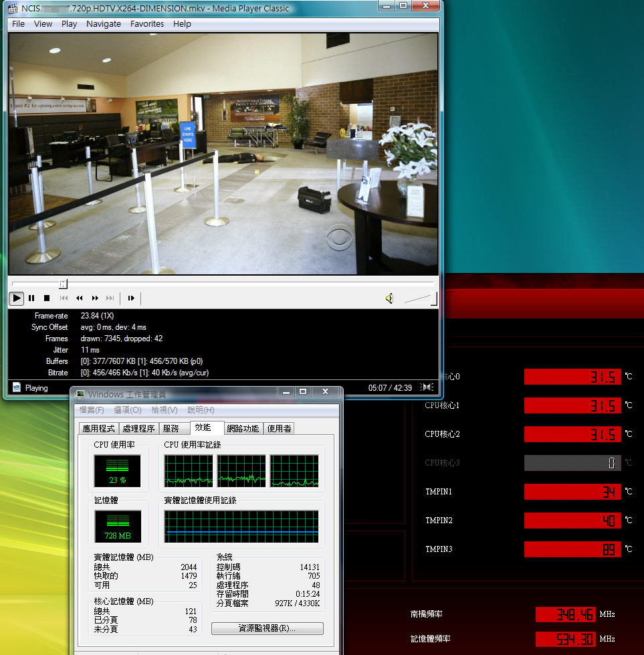This screenshot has width=644, height=655.
Task: Click the Task Manager title bar icon
Action: click(x=80, y=394)
